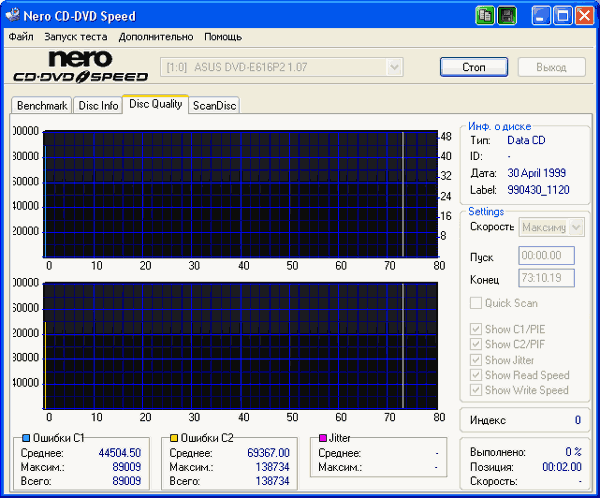
Task: Open the Запуск теста menu
Action: [75, 37]
